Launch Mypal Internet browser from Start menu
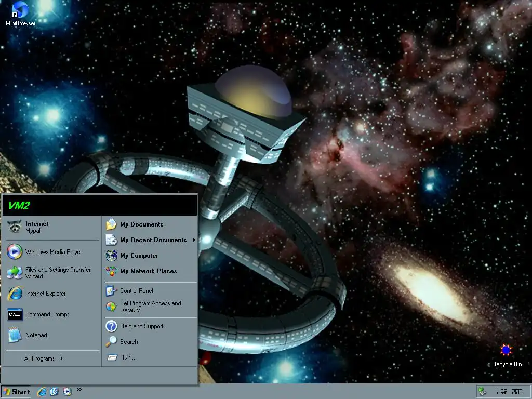This screenshot has height=399, width=532. pyautogui.click(x=52, y=227)
